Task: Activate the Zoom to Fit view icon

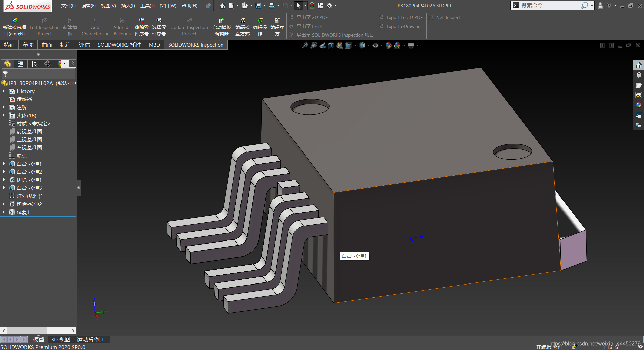Action: 305,45
